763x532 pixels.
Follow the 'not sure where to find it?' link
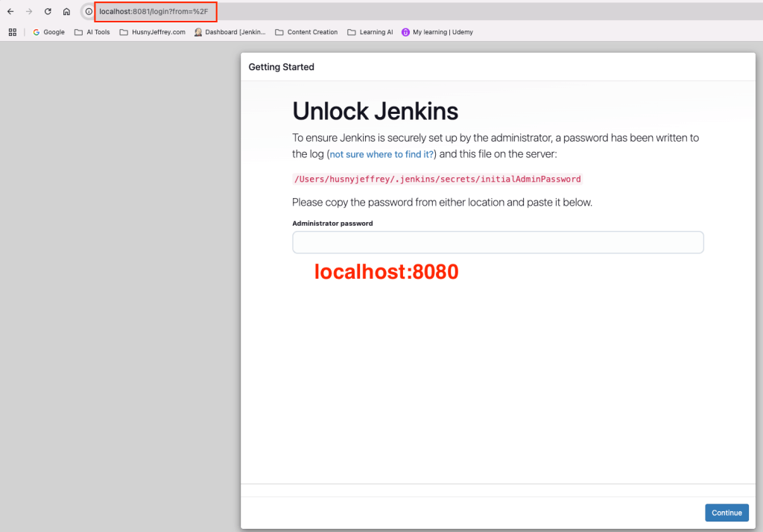click(x=381, y=154)
